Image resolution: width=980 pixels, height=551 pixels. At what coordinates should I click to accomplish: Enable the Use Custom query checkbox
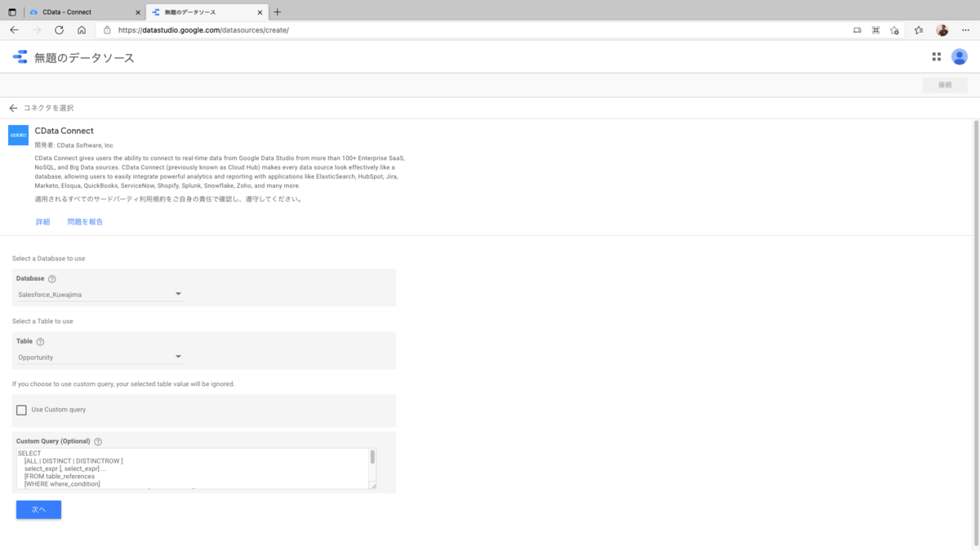(x=21, y=410)
